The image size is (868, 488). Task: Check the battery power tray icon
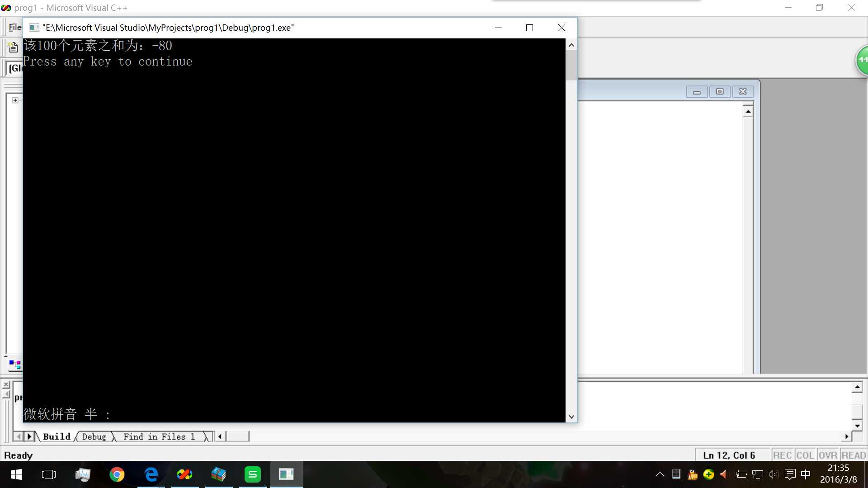click(x=741, y=474)
